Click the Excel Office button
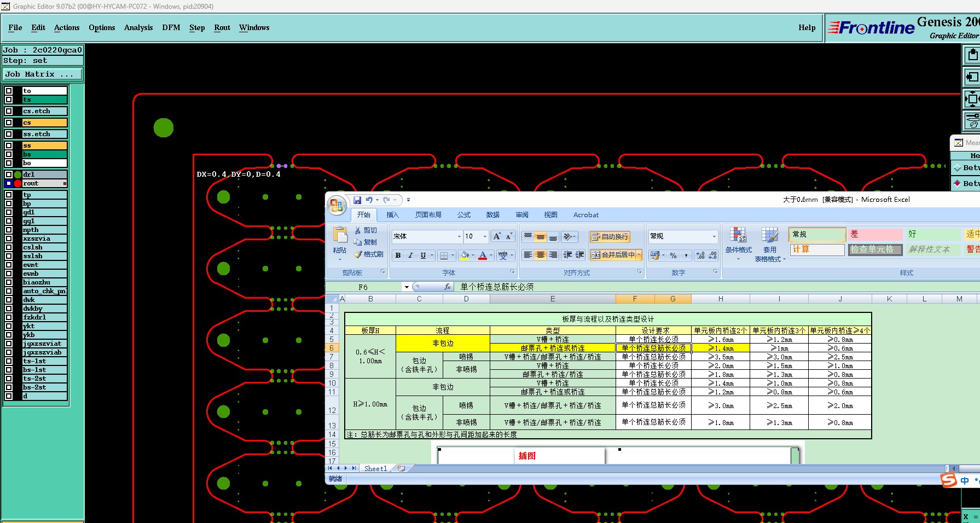Viewport: 980px width, 523px height. [337, 206]
